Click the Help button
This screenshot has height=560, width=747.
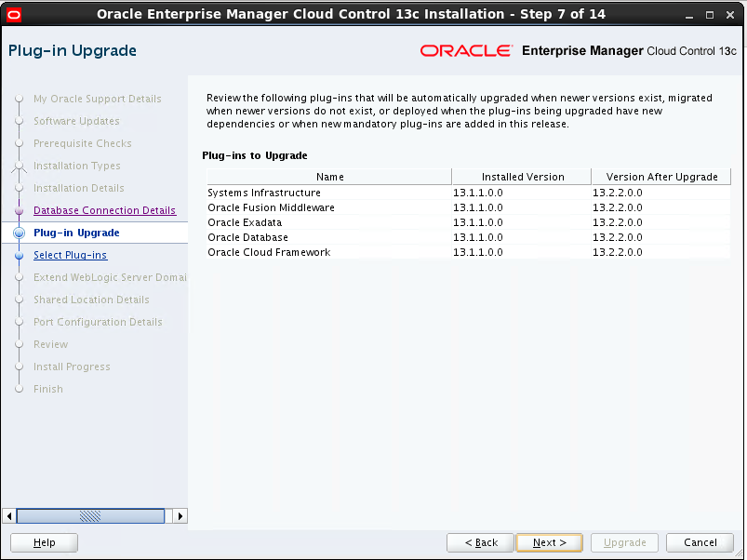(43, 542)
